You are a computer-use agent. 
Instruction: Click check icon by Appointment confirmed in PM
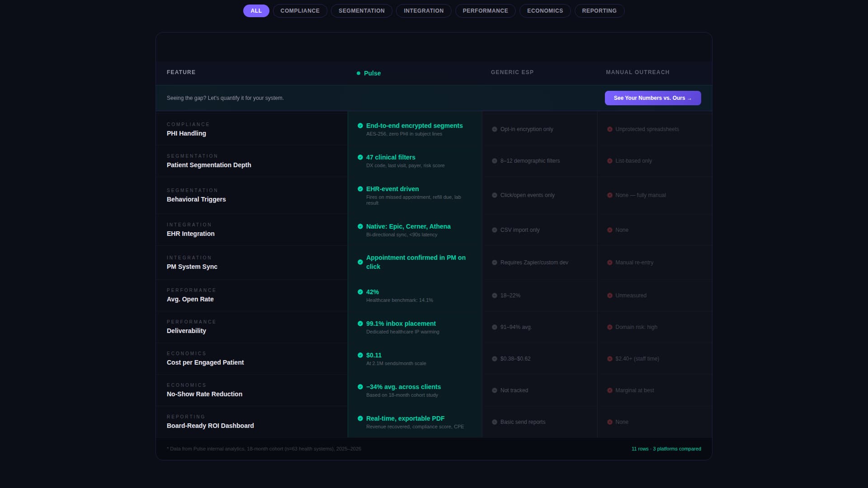360,262
